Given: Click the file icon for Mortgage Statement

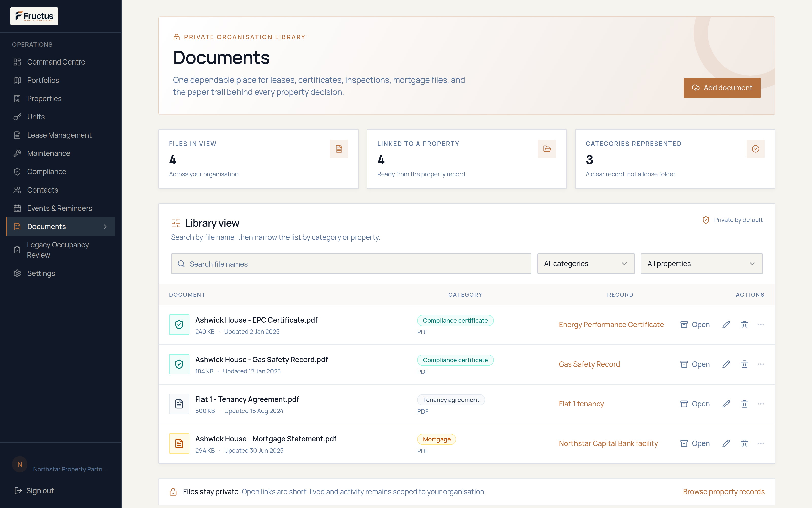Looking at the screenshot, I should pos(179,443).
